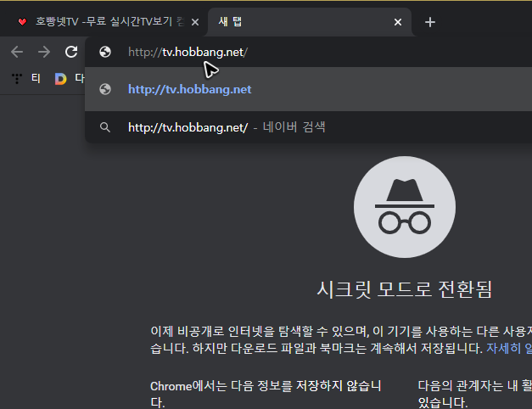Open the 티 bookmark in the bookmarks bar
Screen dimensions: 532x409
point(26,78)
